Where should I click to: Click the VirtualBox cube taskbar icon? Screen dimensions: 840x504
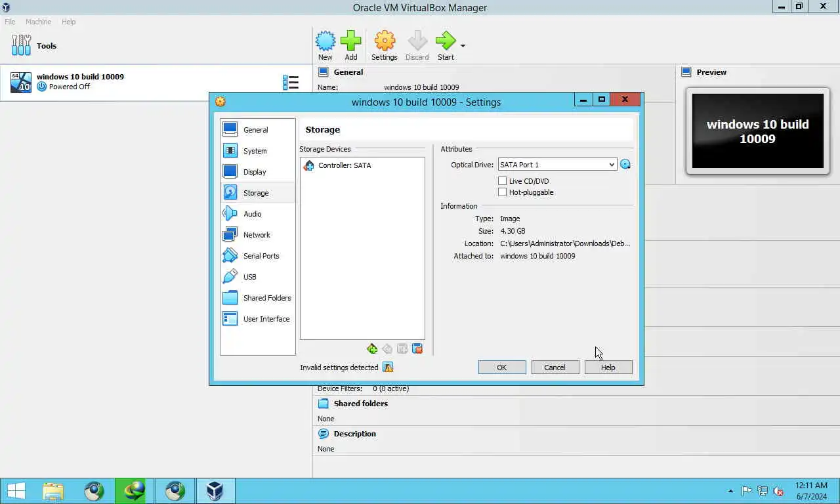pos(215,491)
